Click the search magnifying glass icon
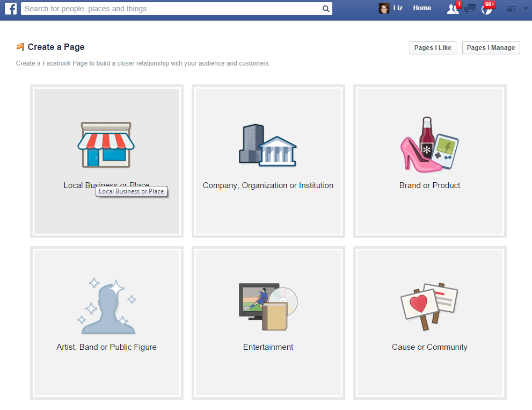The height and width of the screenshot is (410, 532). [326, 9]
